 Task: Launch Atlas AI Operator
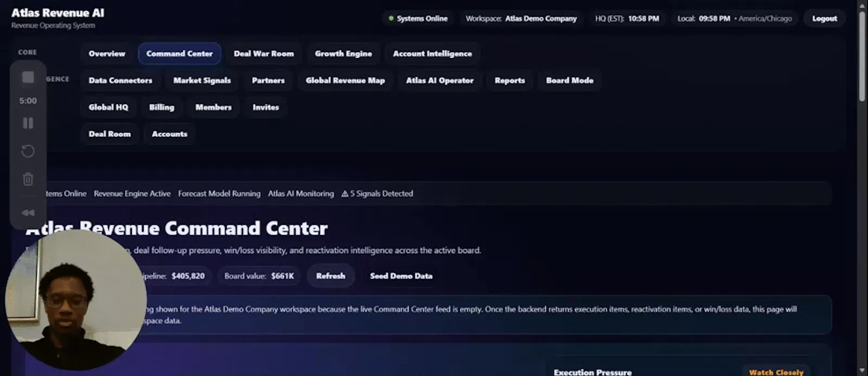coord(440,80)
